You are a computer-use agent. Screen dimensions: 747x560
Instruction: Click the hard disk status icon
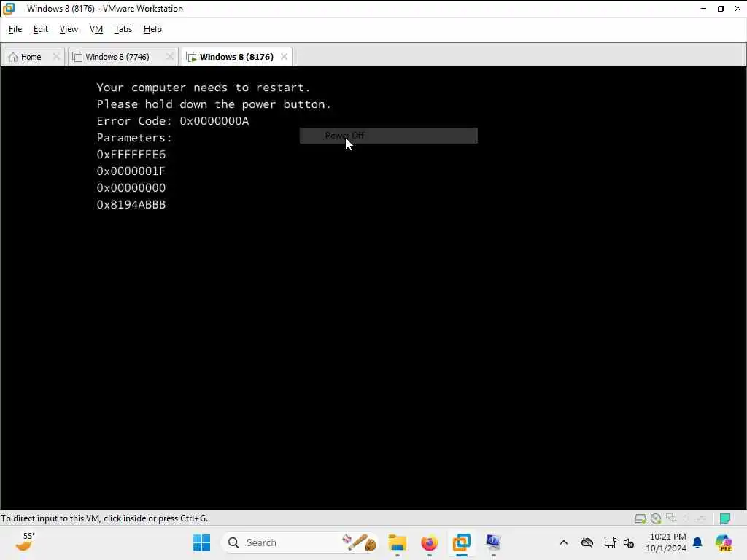coord(640,518)
